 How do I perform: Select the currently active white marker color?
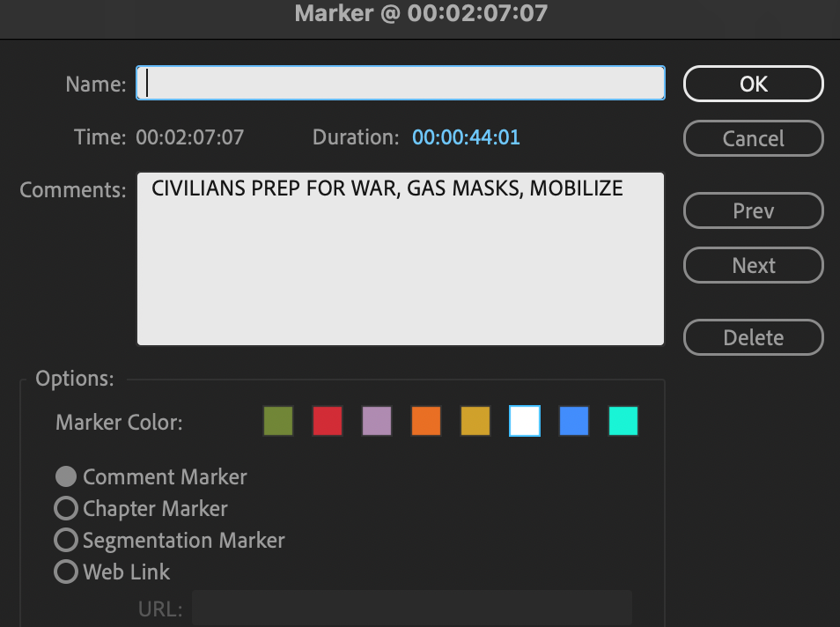(524, 421)
